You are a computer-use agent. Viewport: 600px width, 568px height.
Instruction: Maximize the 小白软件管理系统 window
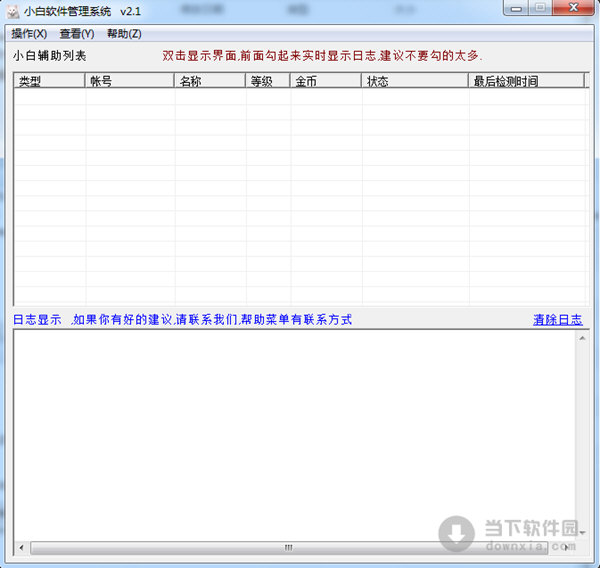click(540, 8)
